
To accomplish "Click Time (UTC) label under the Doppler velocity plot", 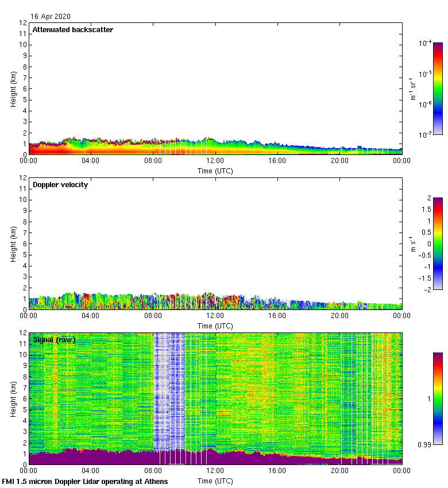I will point(215,326).
